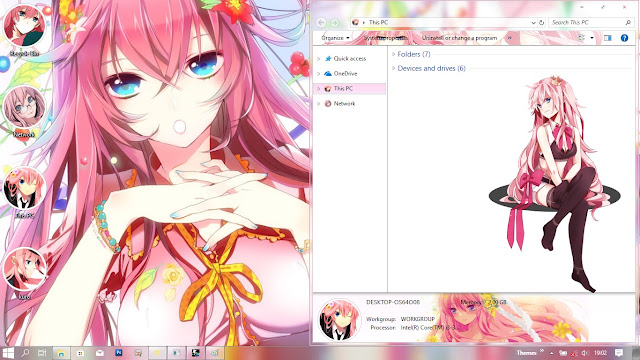640x360 pixels.
Task: Open the address bar history dropdown
Action: click(x=533, y=22)
